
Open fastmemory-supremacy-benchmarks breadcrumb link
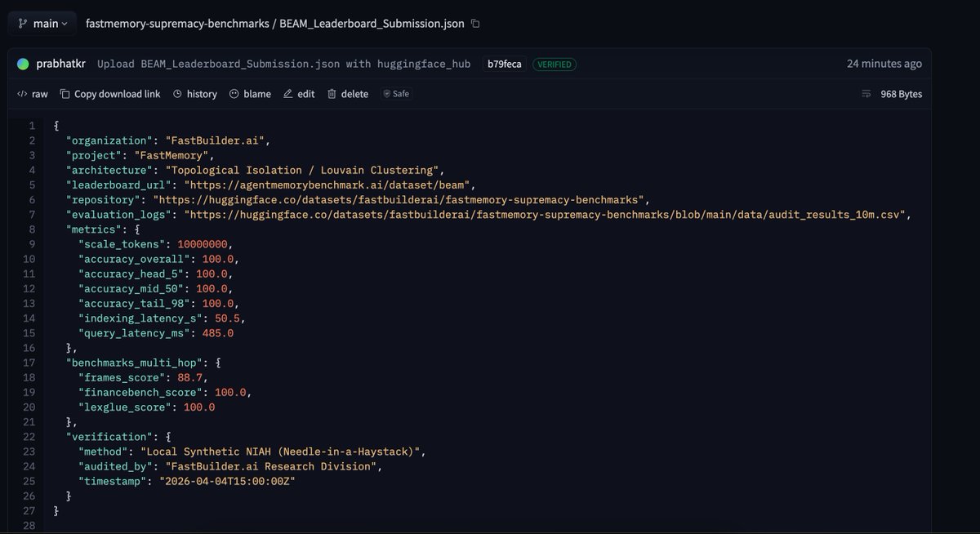point(177,24)
